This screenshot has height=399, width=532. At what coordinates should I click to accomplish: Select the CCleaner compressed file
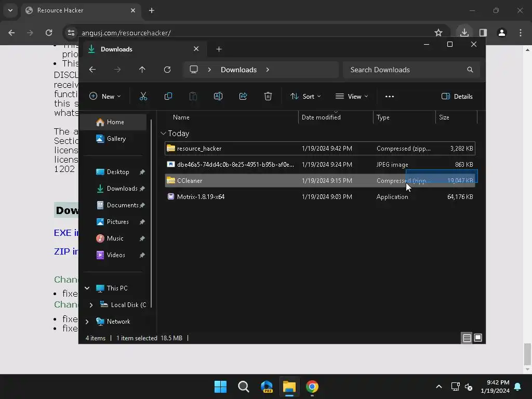click(320, 180)
